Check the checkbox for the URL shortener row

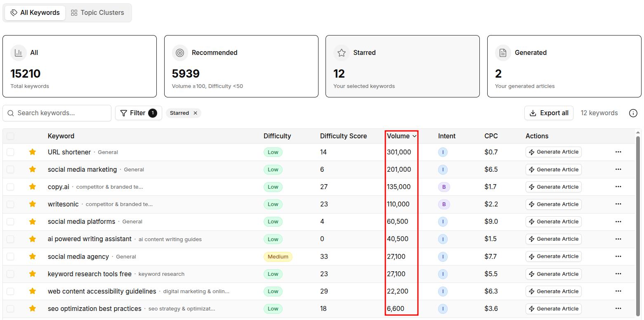pos(10,152)
